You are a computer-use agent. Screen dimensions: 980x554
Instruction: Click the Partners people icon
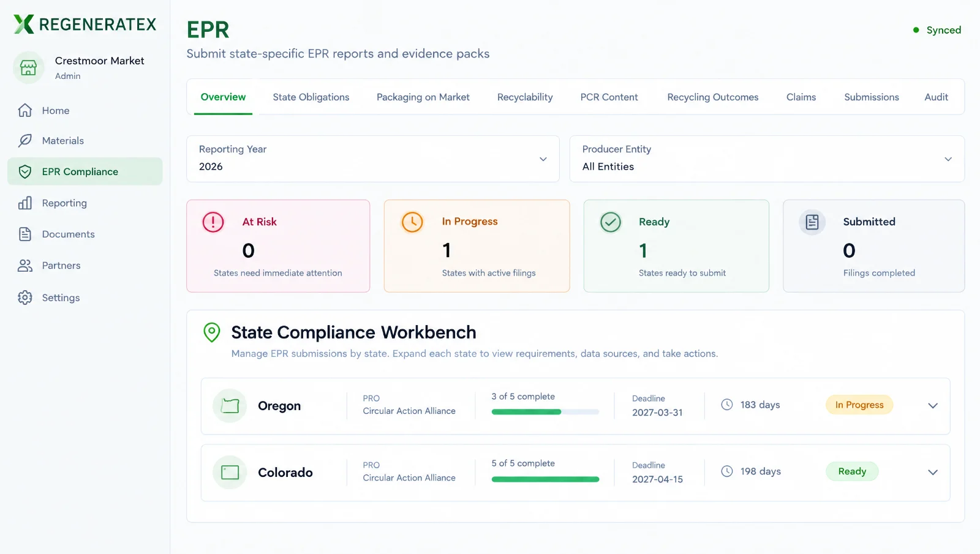click(25, 265)
